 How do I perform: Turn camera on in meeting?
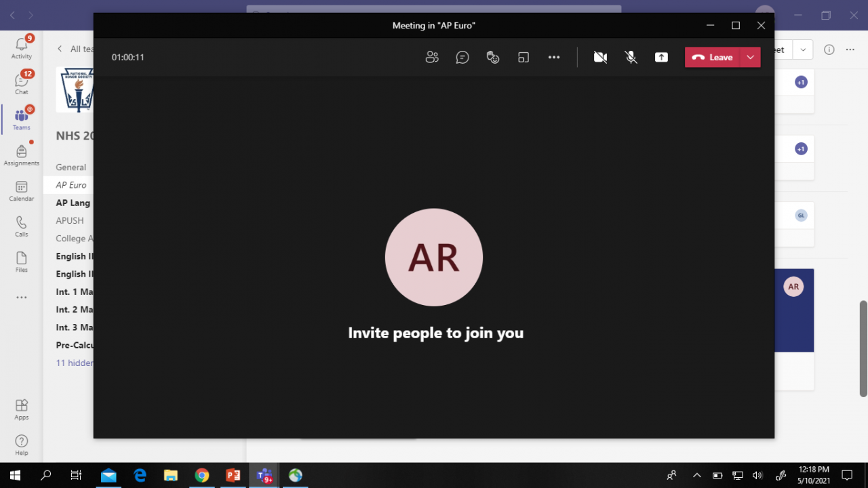click(x=600, y=58)
